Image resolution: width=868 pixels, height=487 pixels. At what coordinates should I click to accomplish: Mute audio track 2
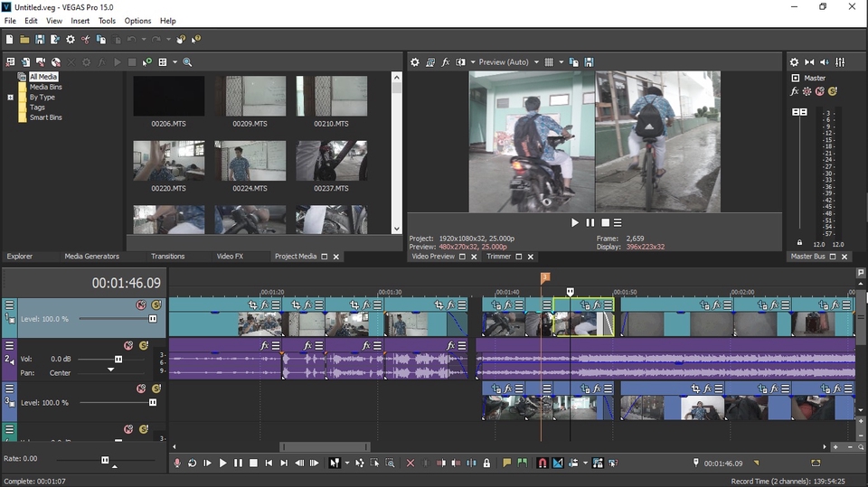(x=128, y=345)
